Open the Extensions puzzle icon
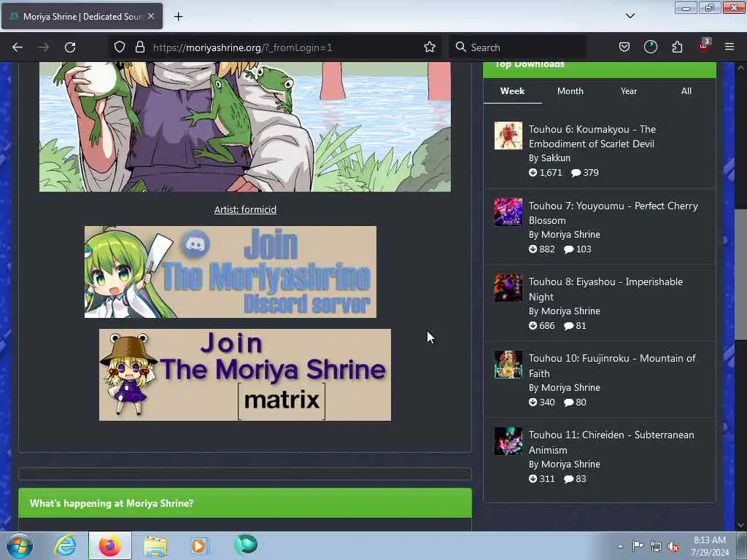Screen dimensions: 747x560 677,47
